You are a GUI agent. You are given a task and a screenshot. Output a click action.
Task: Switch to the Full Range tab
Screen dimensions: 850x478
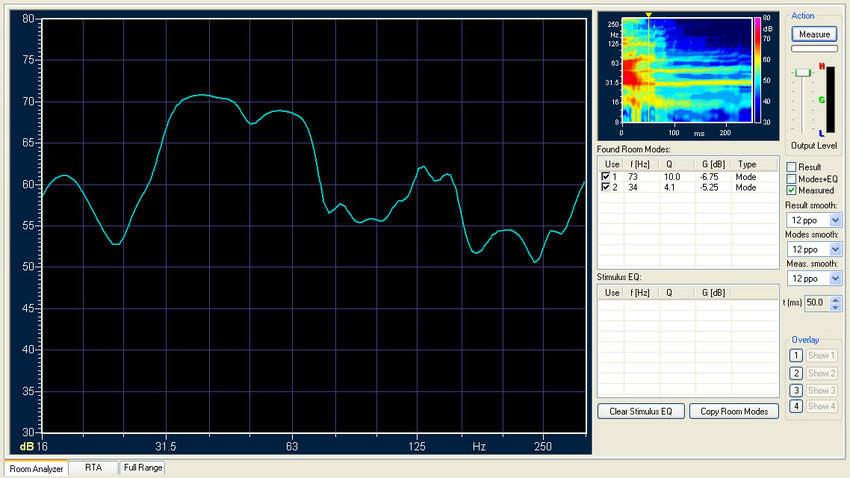click(143, 467)
